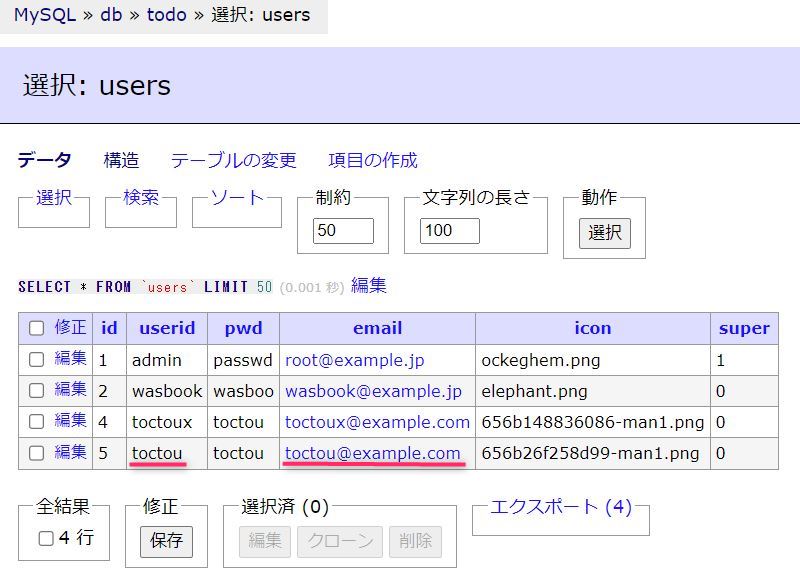Click the クローン button
This screenshot has height=574, width=800.
pos(340,541)
